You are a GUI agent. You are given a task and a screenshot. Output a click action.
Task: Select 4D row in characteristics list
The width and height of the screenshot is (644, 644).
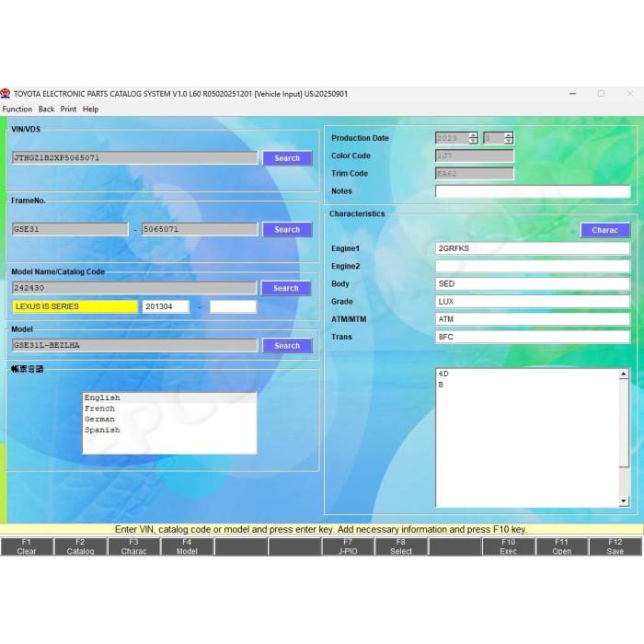pos(527,374)
